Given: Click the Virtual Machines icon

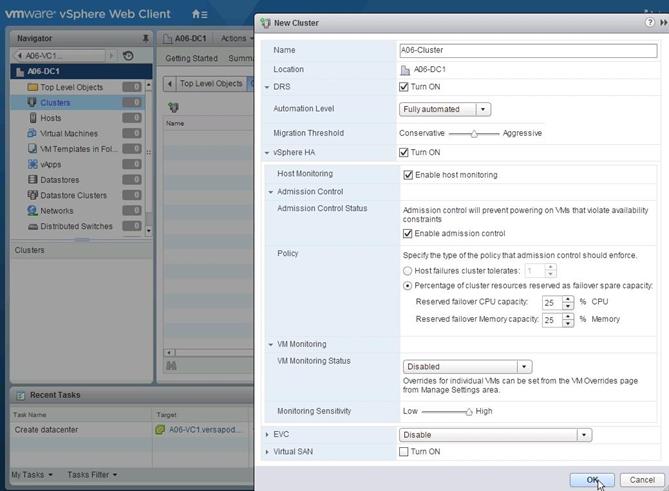Looking at the screenshot, I should tap(32, 133).
